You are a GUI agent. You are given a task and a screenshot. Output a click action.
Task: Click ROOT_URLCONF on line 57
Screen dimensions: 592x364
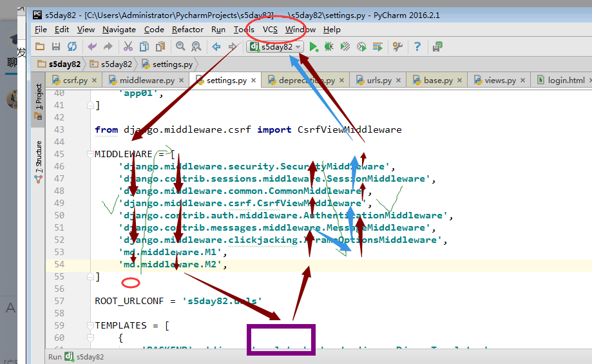(129, 301)
